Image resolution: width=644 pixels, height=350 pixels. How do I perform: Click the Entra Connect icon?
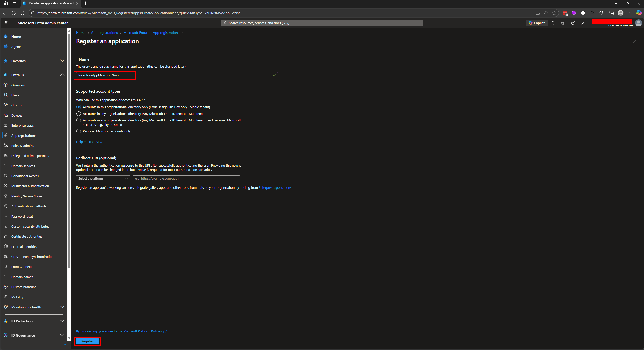(6, 267)
